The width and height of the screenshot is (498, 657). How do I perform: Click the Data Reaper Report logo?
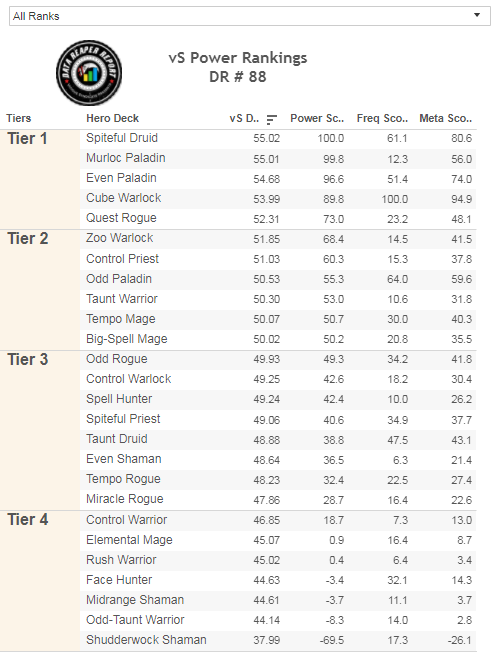tap(89, 73)
